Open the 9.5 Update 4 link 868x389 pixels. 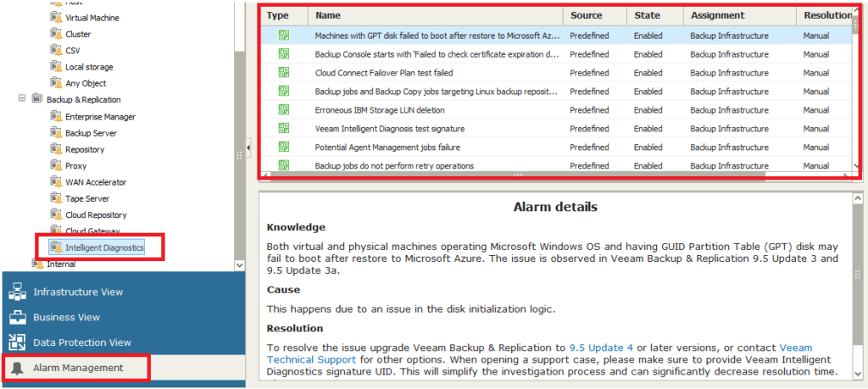601,348
